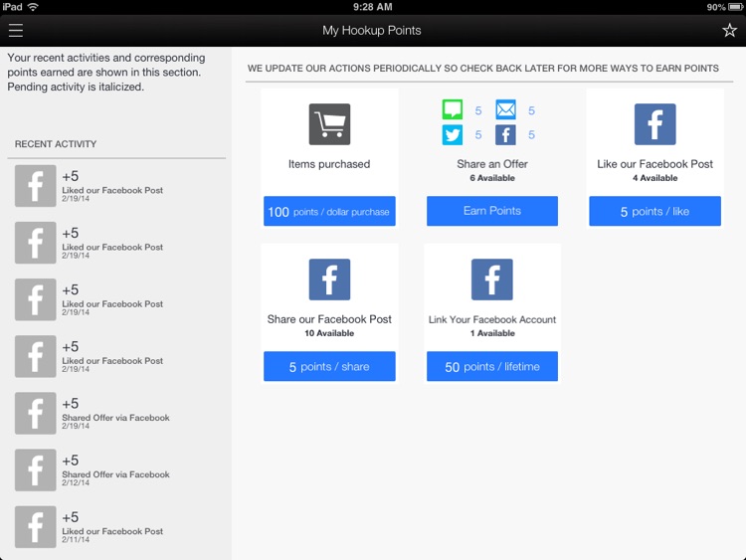Tap the star icon in header
The height and width of the screenshot is (560, 746).
coord(729,31)
